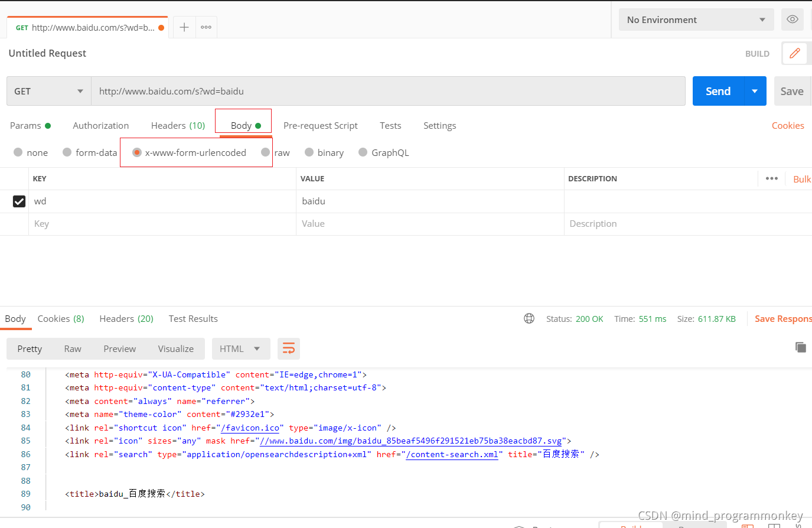Select the request Body tab

click(x=246, y=125)
